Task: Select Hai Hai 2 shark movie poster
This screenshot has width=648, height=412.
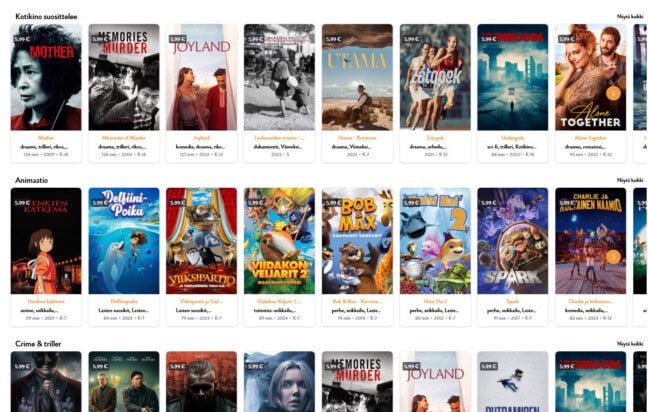Action: click(x=435, y=241)
